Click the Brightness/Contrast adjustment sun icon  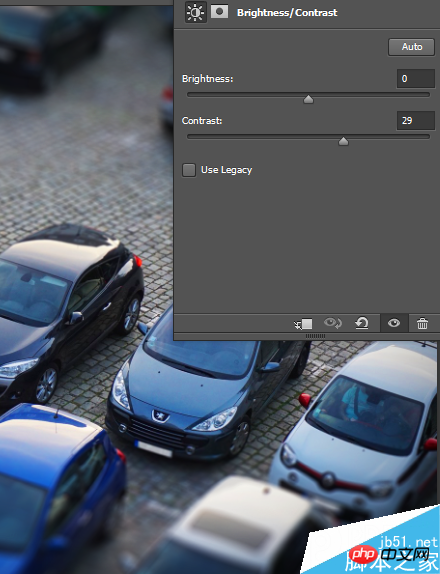(x=195, y=12)
